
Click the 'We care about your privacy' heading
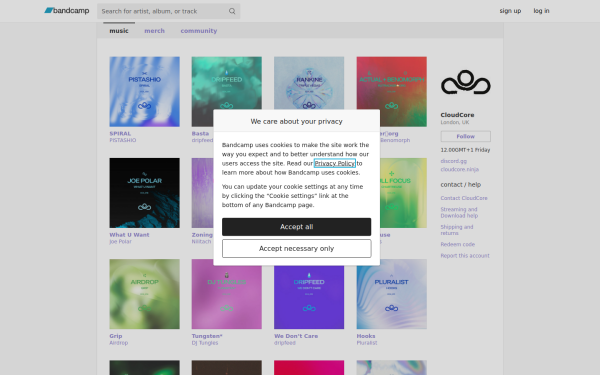[x=297, y=121]
